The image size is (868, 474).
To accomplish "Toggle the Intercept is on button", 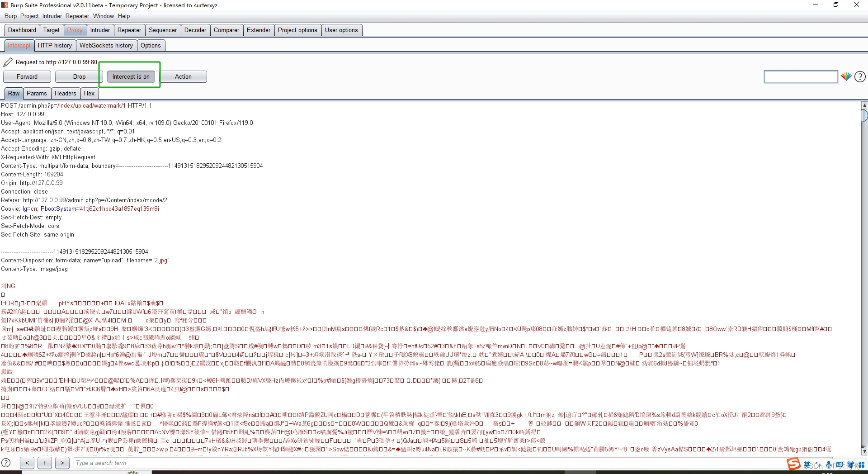I will pyautogui.click(x=131, y=76).
